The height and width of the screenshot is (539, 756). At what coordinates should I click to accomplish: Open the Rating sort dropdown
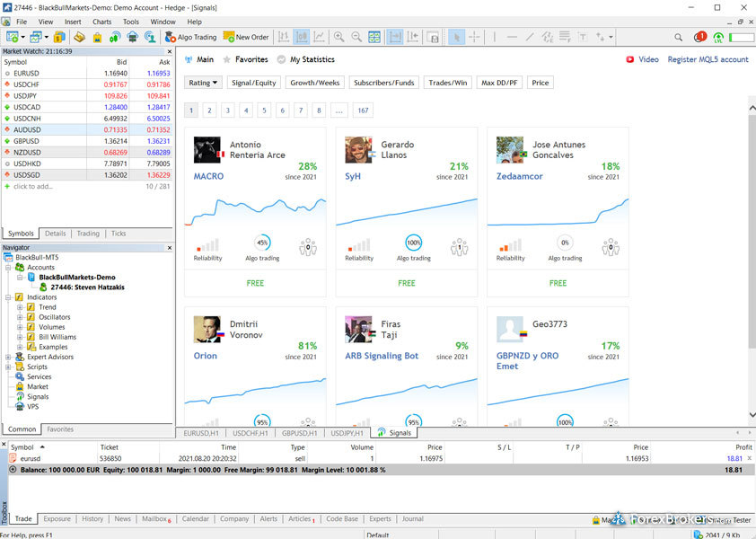pos(203,83)
